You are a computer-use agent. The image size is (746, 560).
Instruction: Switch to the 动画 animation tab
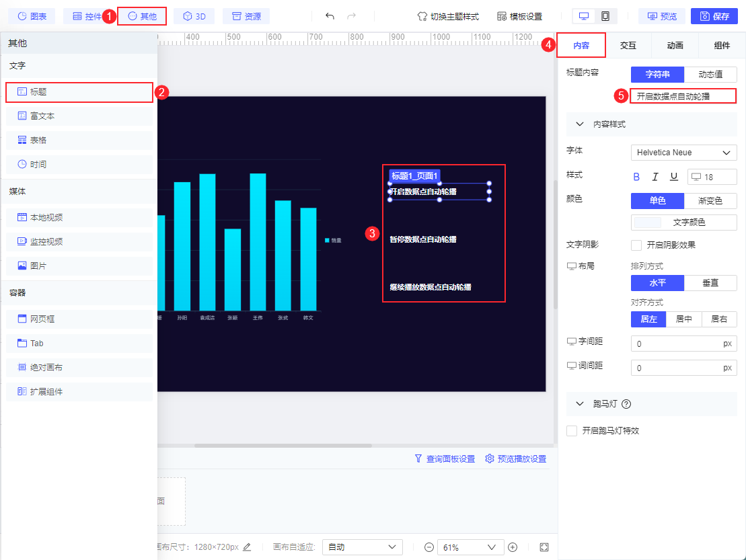[x=675, y=45]
